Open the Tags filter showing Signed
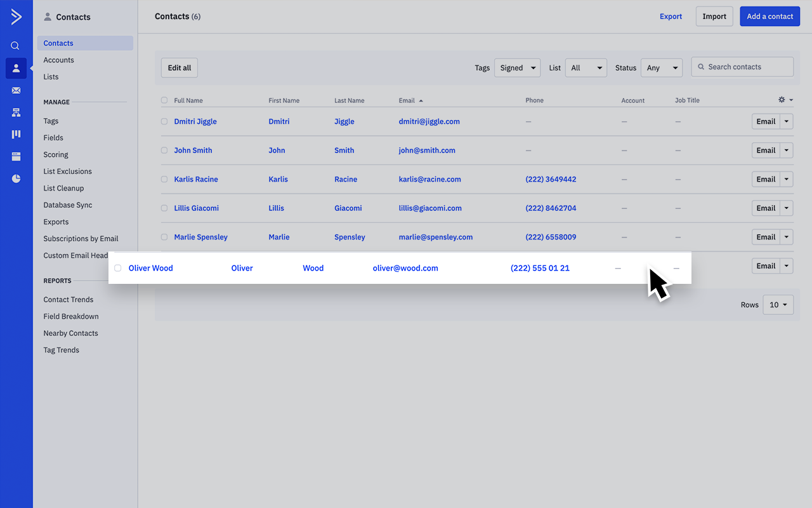 point(517,67)
